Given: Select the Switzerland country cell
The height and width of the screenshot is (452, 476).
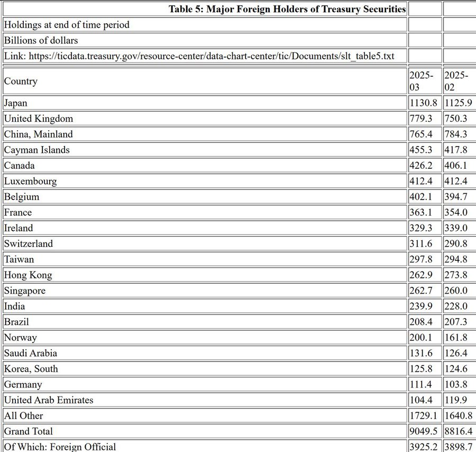Looking at the screenshot, I should click(28, 243).
